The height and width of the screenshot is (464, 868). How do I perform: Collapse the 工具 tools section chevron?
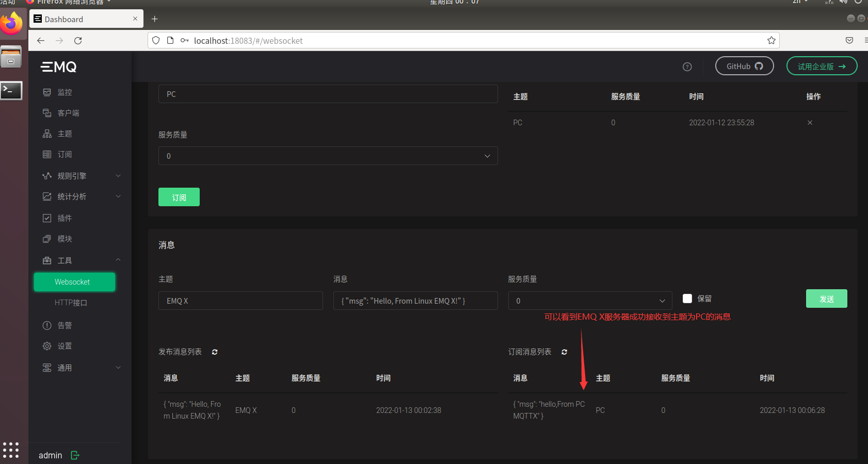(118, 260)
